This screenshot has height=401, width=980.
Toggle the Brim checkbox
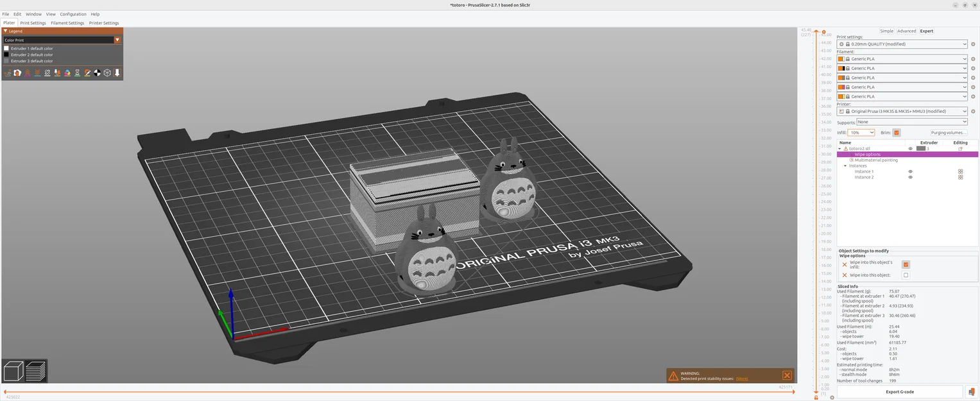[x=897, y=133]
